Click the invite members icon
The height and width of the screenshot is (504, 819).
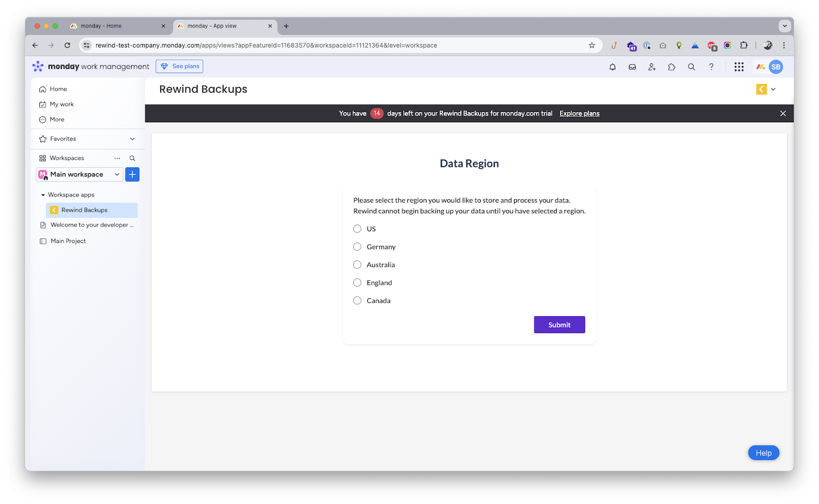click(652, 67)
